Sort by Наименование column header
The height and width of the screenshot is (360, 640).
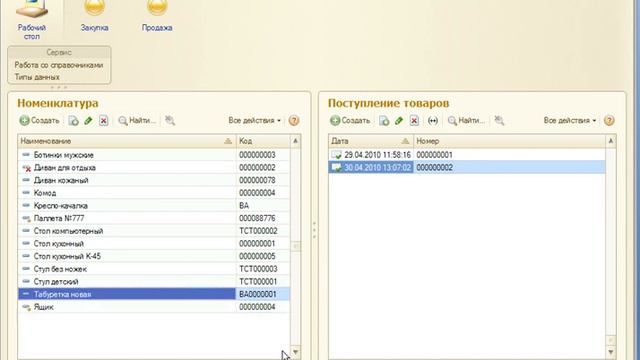click(x=127, y=141)
